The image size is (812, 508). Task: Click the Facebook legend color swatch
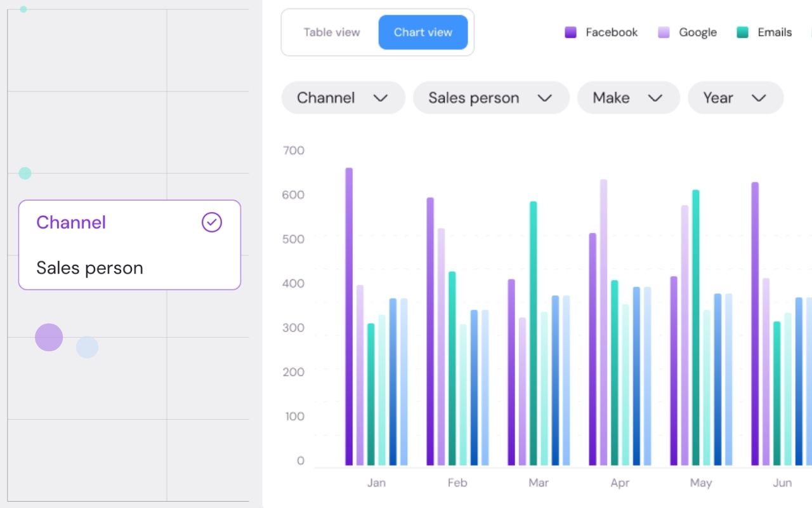571,32
